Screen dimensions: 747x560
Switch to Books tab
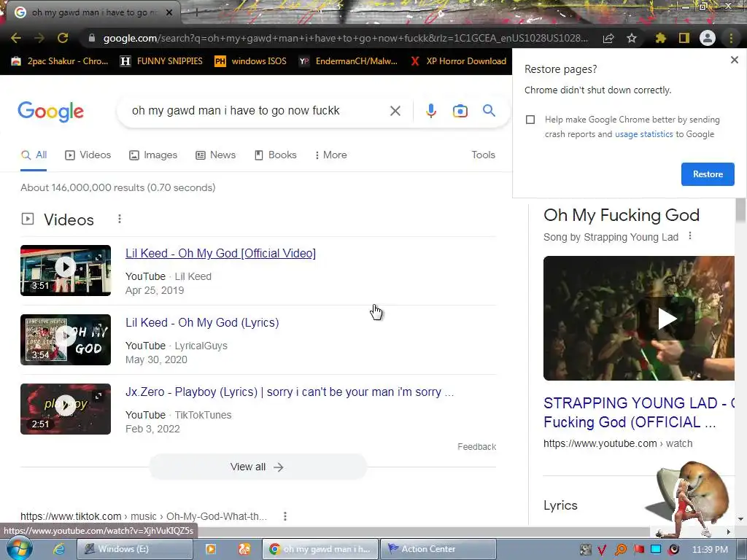pos(275,155)
